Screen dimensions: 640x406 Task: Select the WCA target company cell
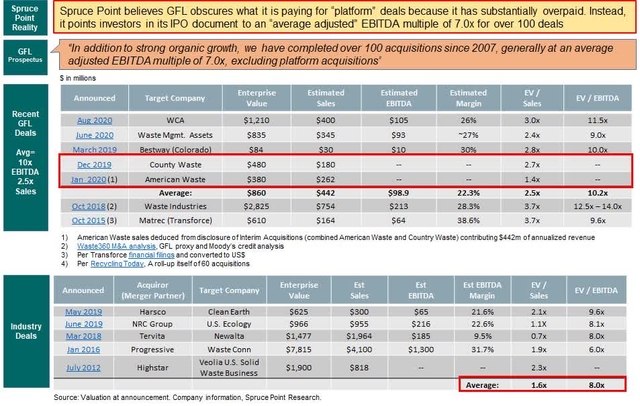175,120
